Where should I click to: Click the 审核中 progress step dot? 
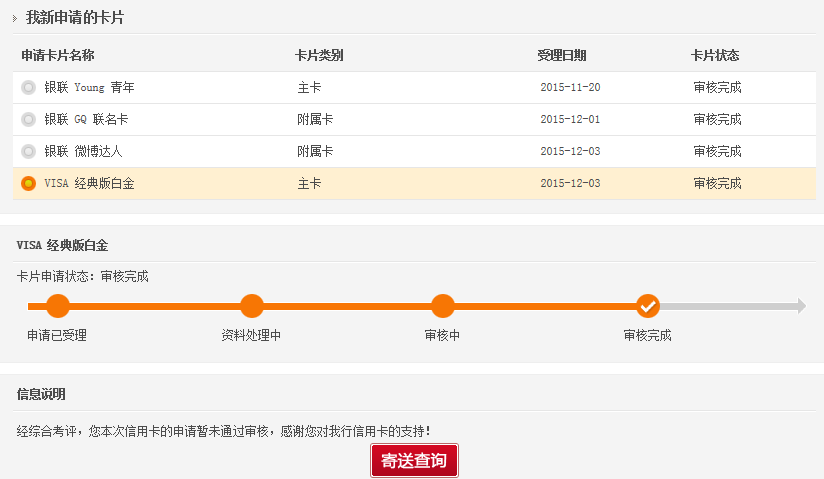point(442,306)
